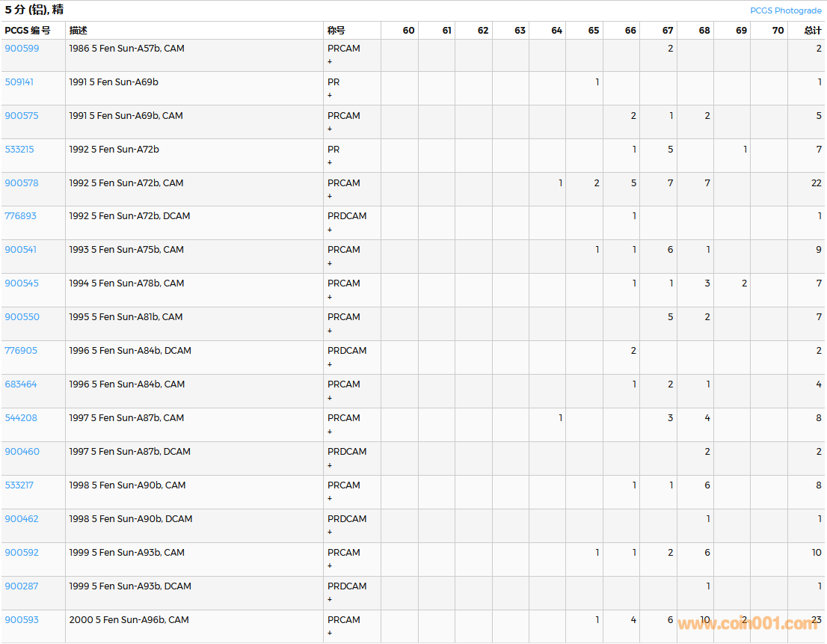Open PCGS number 900599 link
The image size is (827, 644).
22,49
